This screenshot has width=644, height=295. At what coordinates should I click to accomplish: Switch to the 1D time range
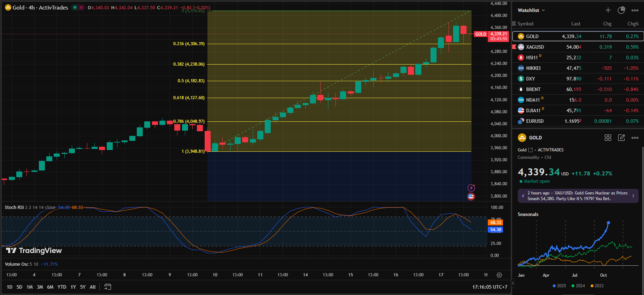pyautogui.click(x=10, y=287)
